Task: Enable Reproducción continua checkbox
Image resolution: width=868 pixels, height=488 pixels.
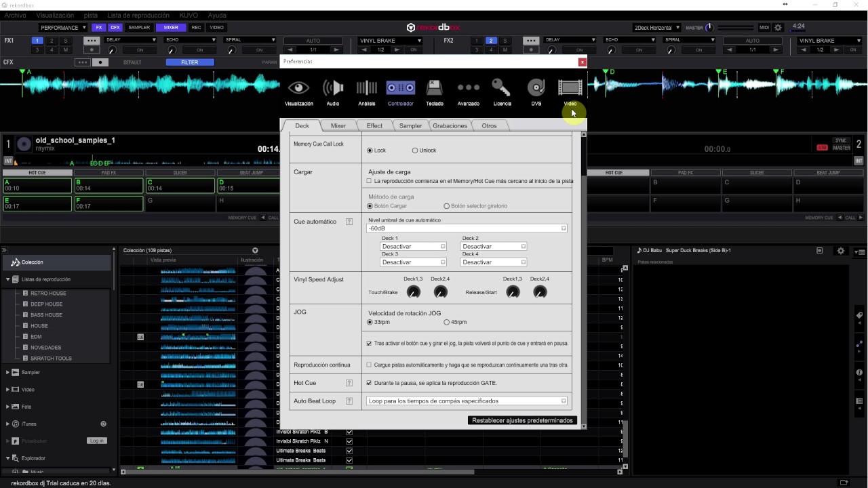Action: tap(369, 365)
